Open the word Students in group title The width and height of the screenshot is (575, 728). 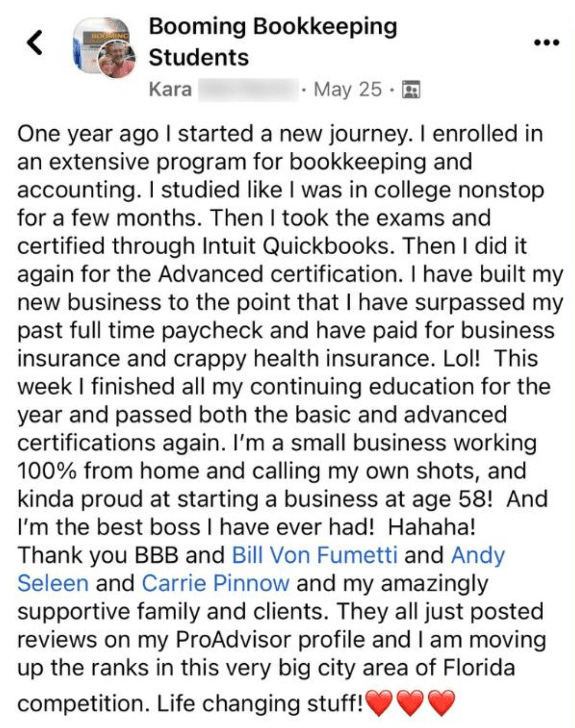199,57
